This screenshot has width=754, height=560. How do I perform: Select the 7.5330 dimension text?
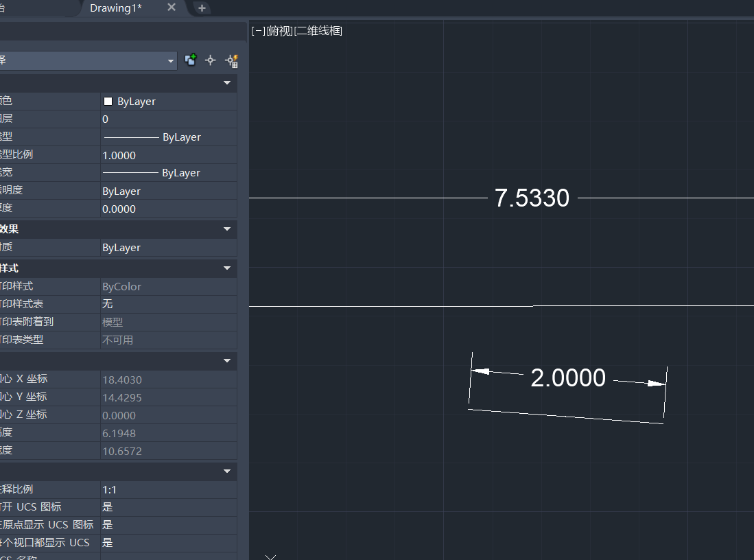[532, 198]
